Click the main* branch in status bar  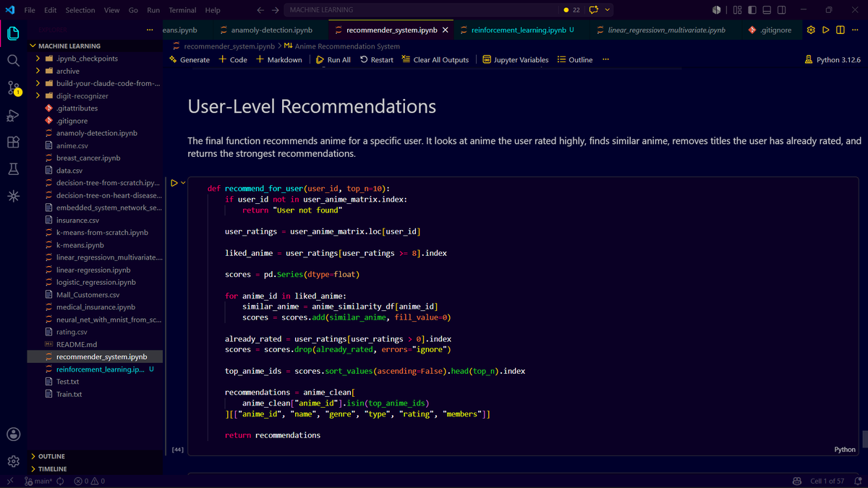click(38, 481)
